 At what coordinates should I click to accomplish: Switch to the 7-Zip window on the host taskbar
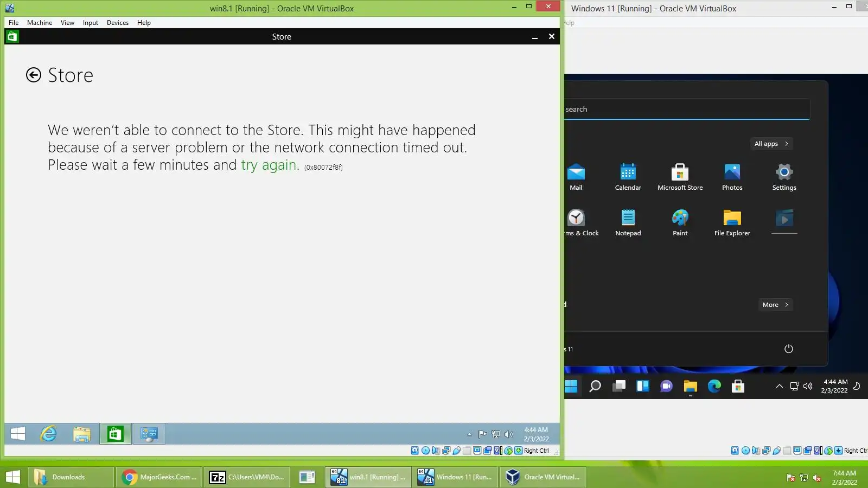coord(247,477)
